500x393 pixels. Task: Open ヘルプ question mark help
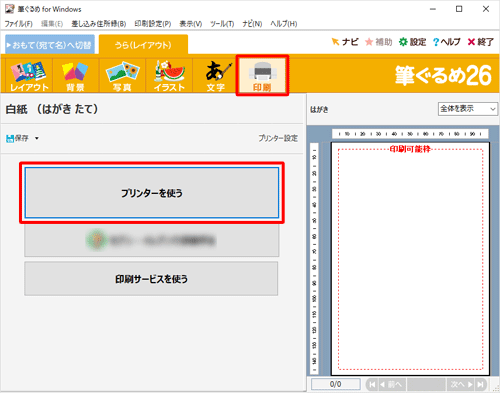447,42
